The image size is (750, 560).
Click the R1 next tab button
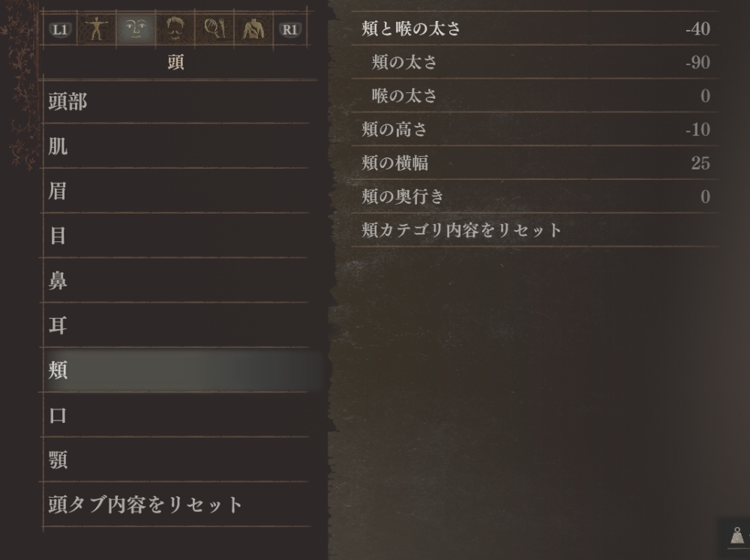pos(289,30)
